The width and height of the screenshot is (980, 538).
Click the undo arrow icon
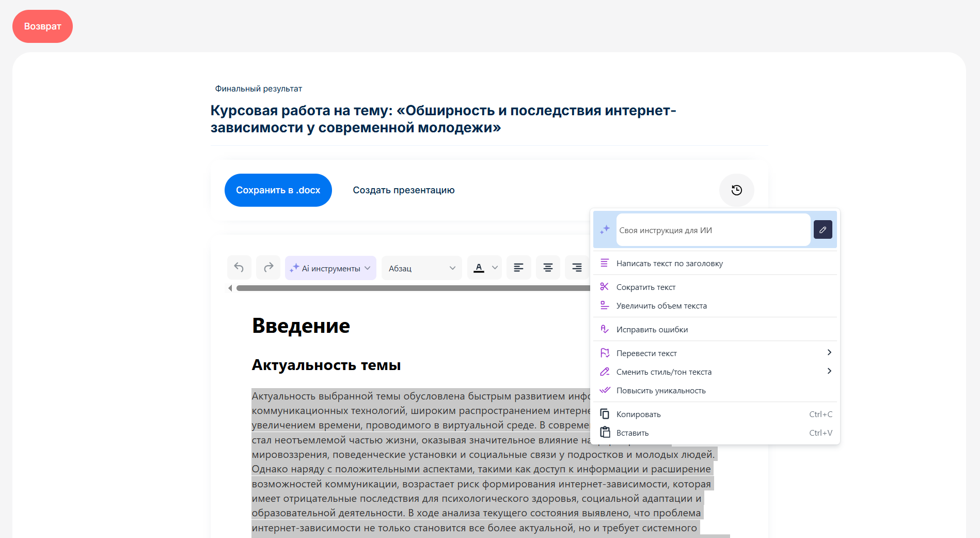pos(239,268)
